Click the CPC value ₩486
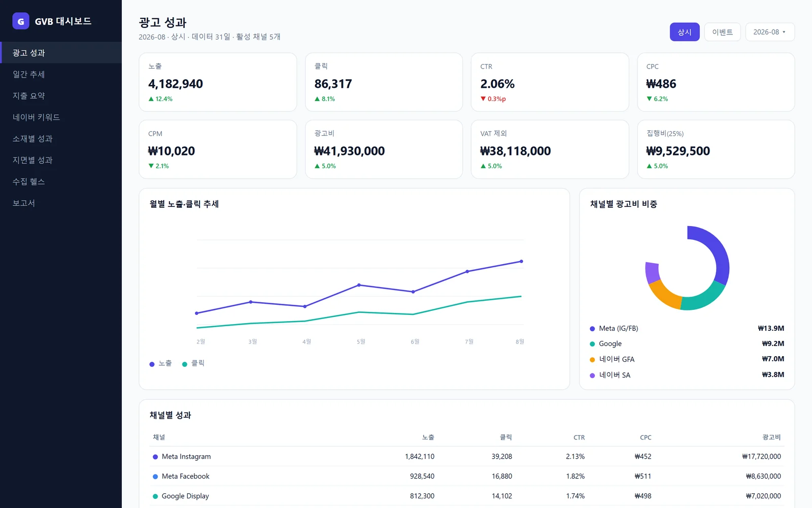This screenshot has width=812, height=508. [x=661, y=84]
